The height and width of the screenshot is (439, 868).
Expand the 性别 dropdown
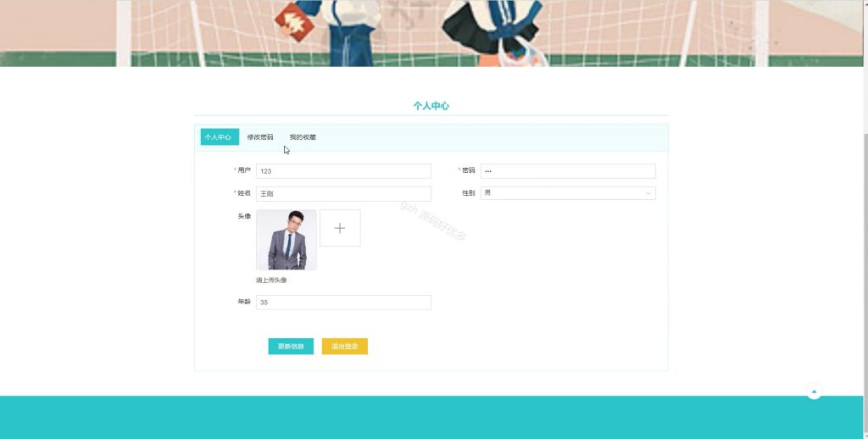[568, 192]
